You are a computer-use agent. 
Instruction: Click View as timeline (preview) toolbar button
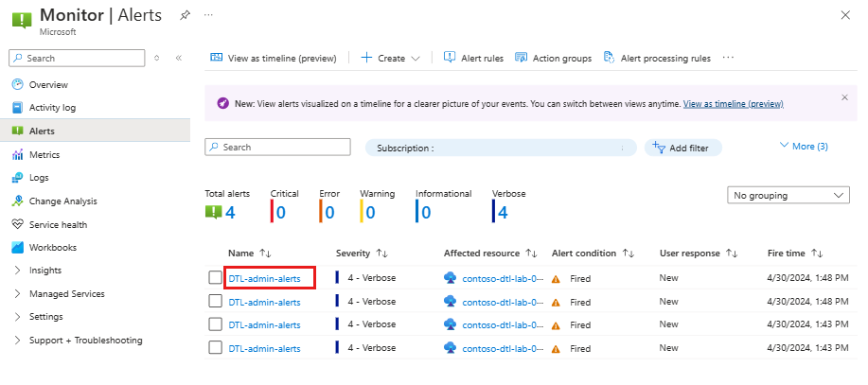point(274,58)
